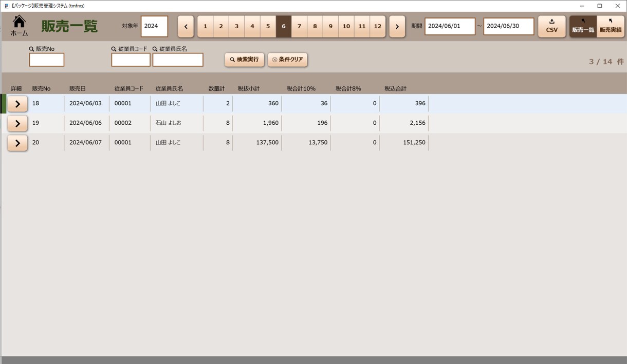This screenshot has width=627, height=364.
Task: Switch to the 販売実績 view
Action: coord(611,26)
